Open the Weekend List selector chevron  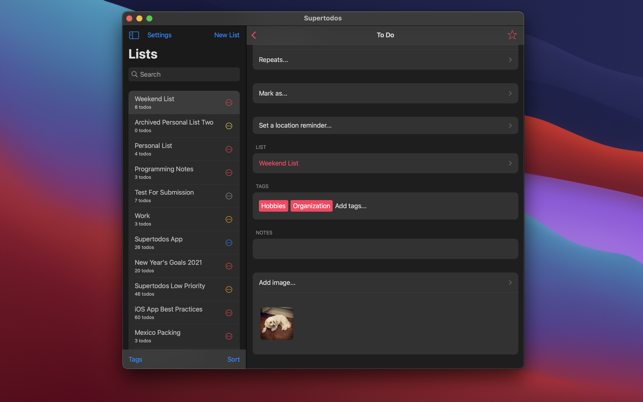[x=510, y=163]
